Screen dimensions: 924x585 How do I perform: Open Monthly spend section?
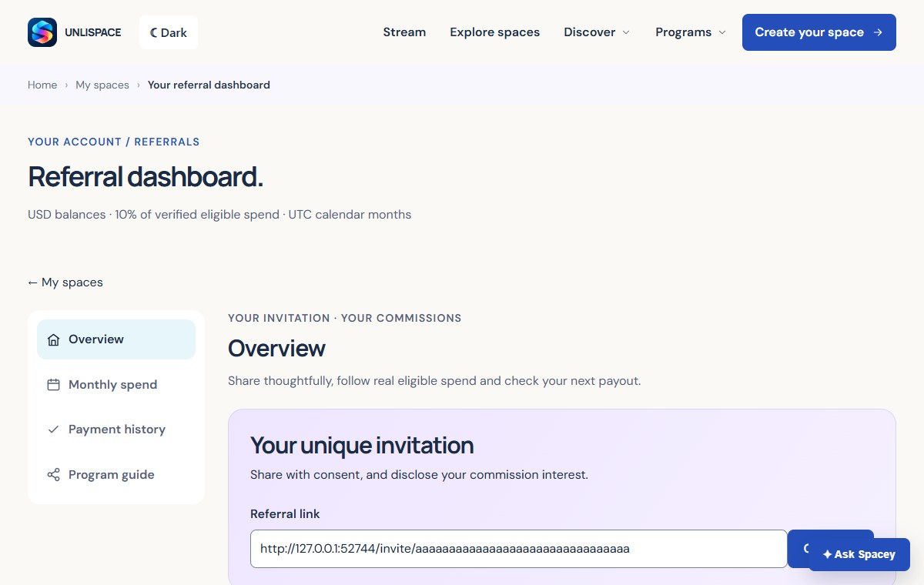(x=116, y=385)
